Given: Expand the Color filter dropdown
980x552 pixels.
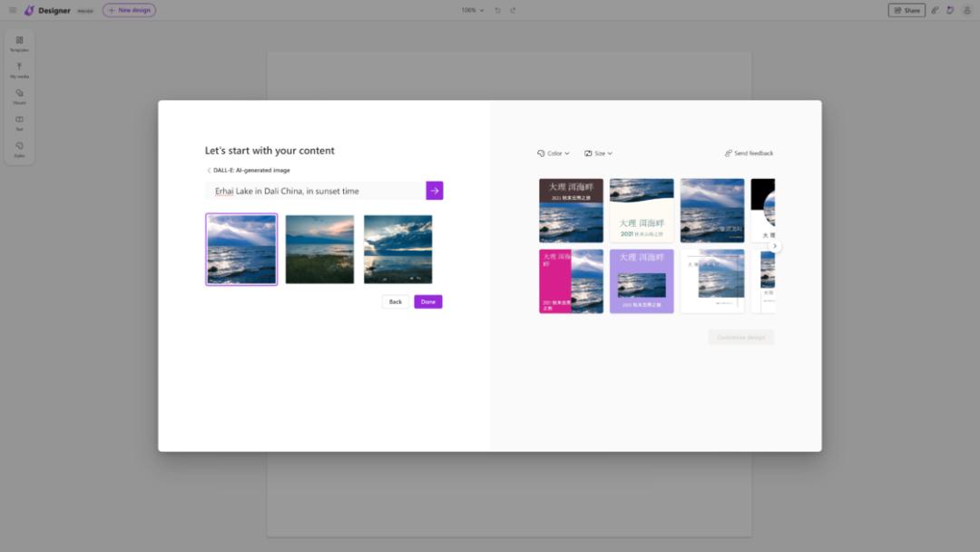Looking at the screenshot, I should 554,153.
